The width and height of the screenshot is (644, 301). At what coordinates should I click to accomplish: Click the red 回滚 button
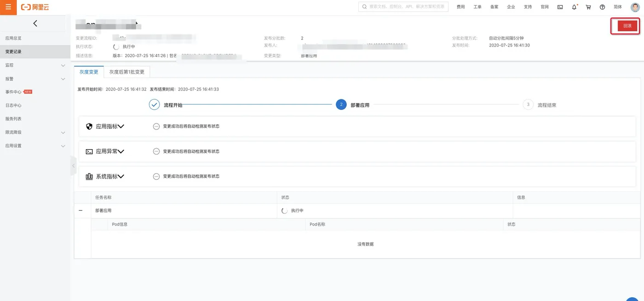click(x=627, y=26)
